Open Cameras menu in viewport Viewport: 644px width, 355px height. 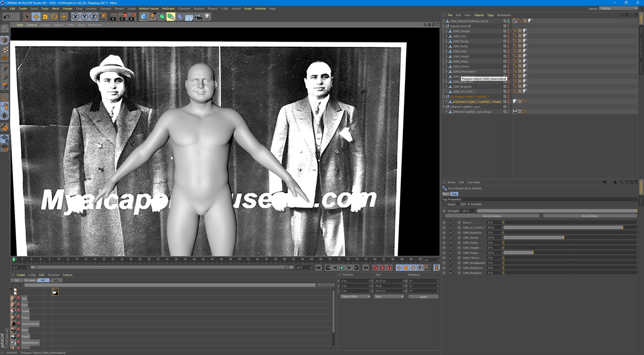[32, 25]
